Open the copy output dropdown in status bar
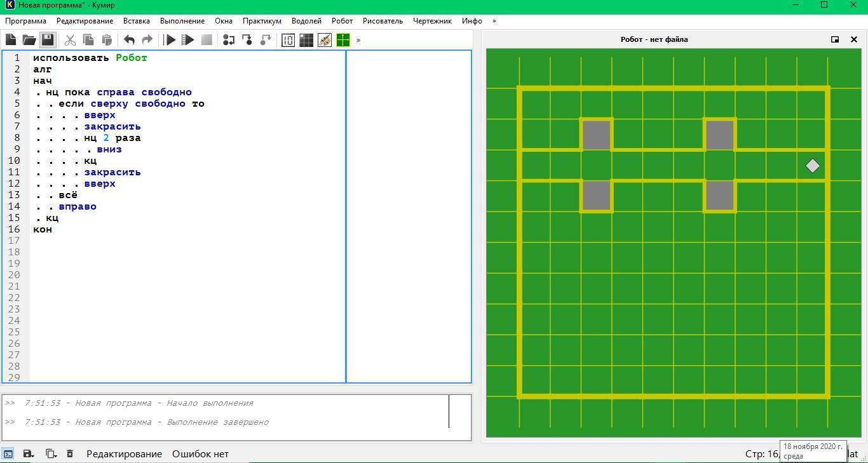868x463 pixels. 51,454
